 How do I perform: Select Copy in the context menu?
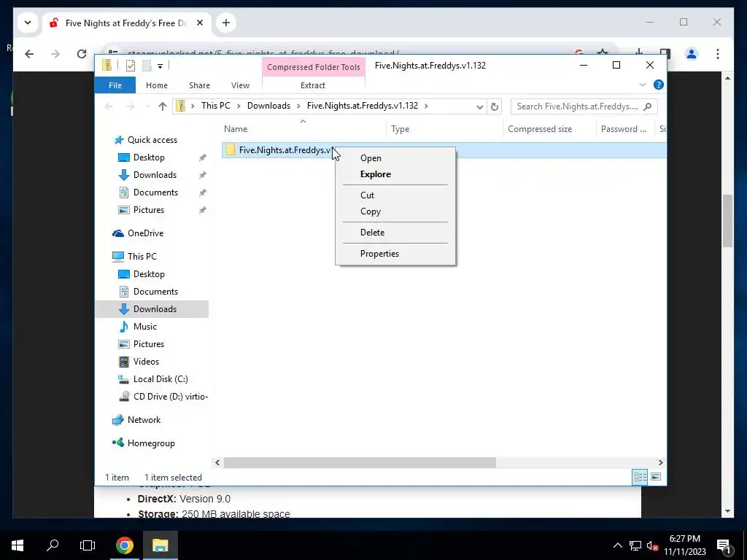pos(370,211)
